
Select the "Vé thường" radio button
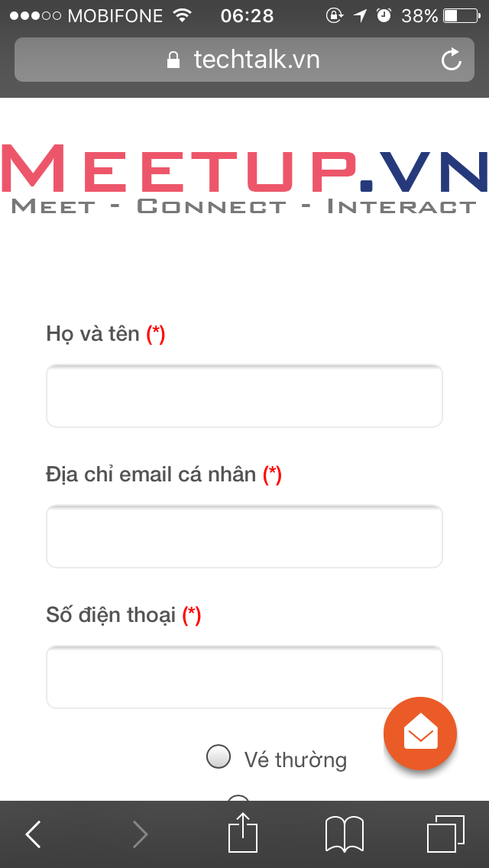pyautogui.click(x=219, y=756)
